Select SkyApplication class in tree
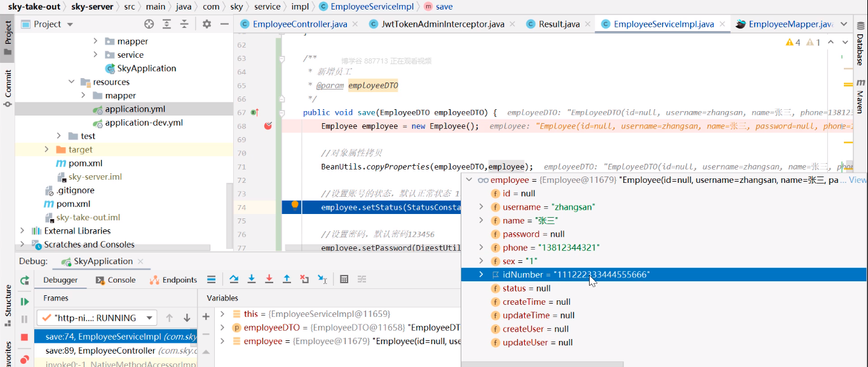The width and height of the screenshot is (868, 367). [146, 68]
